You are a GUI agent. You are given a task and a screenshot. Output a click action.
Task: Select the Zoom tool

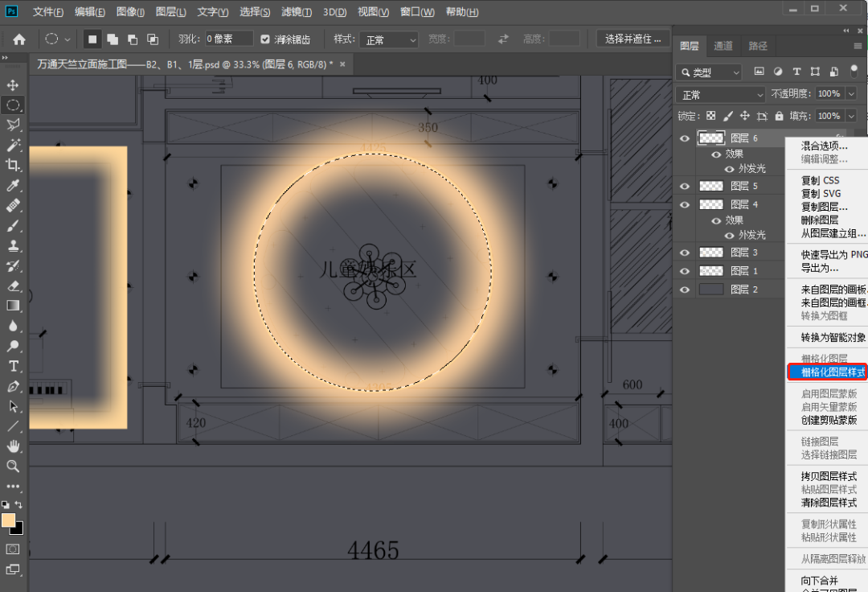click(13, 467)
